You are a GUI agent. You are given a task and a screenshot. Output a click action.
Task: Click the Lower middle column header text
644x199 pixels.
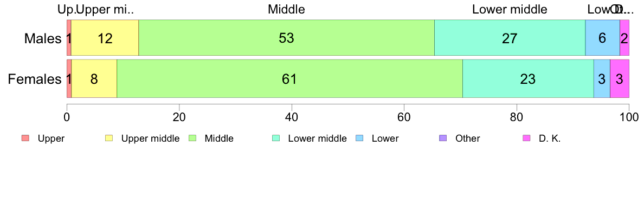(510, 9)
